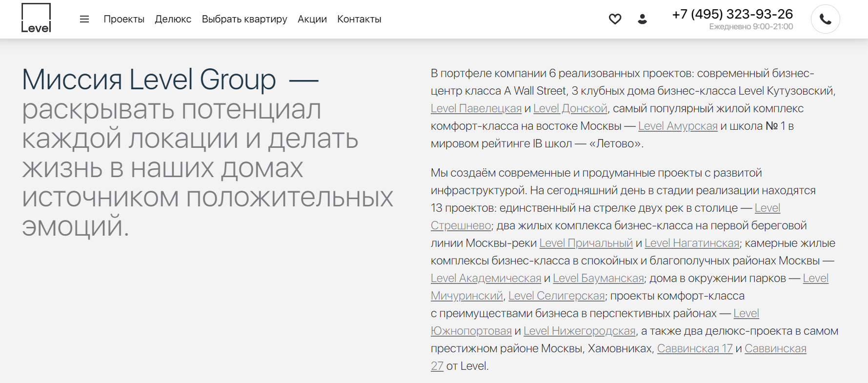Image resolution: width=868 pixels, height=383 pixels.
Task: Click the Level logo
Action: coord(36,18)
